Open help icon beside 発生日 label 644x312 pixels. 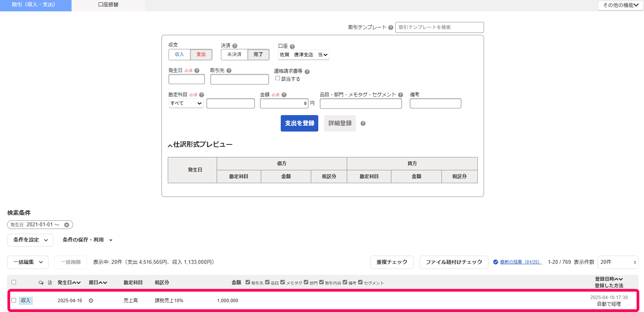coord(197,71)
